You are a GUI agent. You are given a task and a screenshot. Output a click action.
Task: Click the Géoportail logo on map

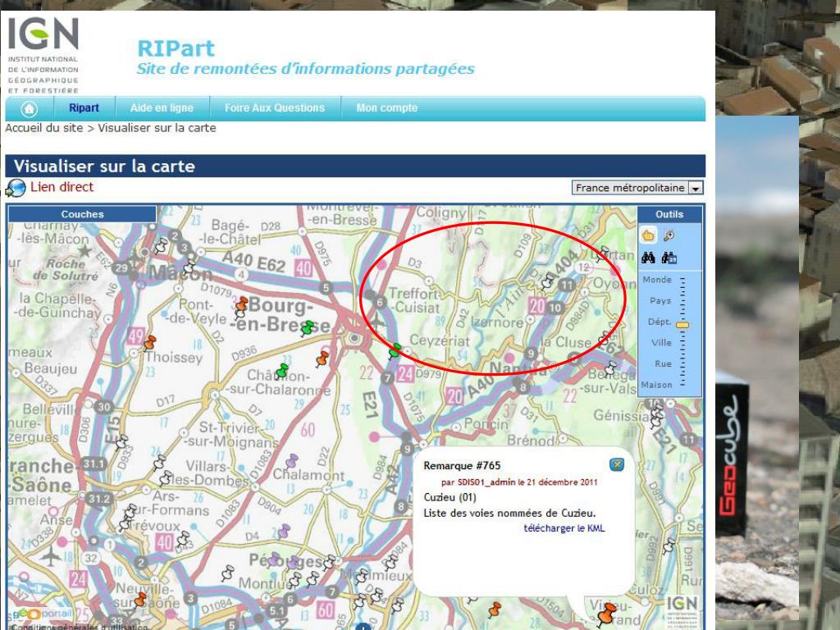[41, 614]
